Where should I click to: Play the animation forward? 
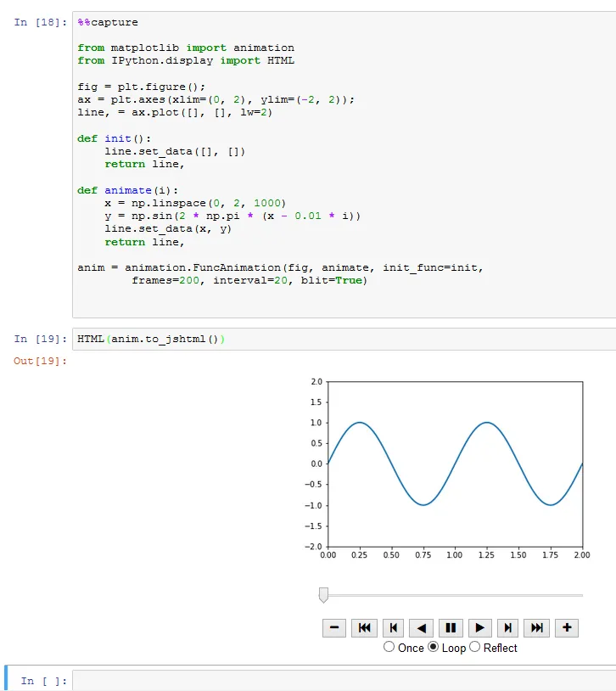coord(480,628)
